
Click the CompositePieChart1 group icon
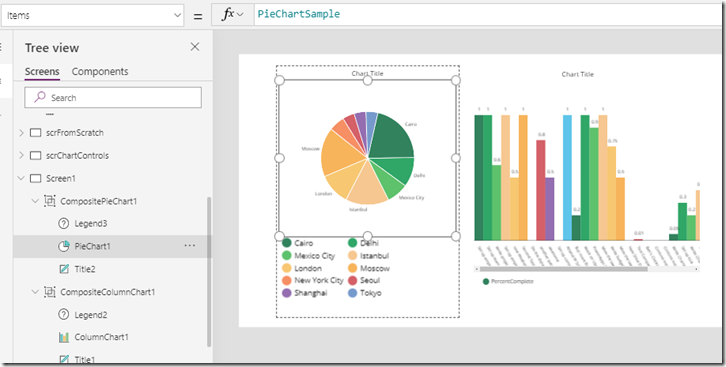pyautogui.click(x=50, y=201)
